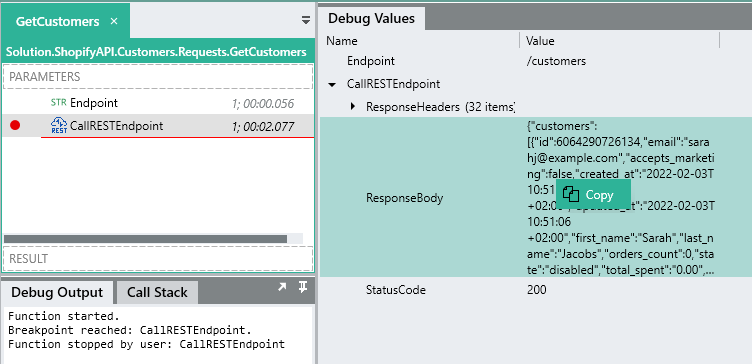
Task: Switch to the Call Stack tab
Action: pyautogui.click(x=157, y=293)
